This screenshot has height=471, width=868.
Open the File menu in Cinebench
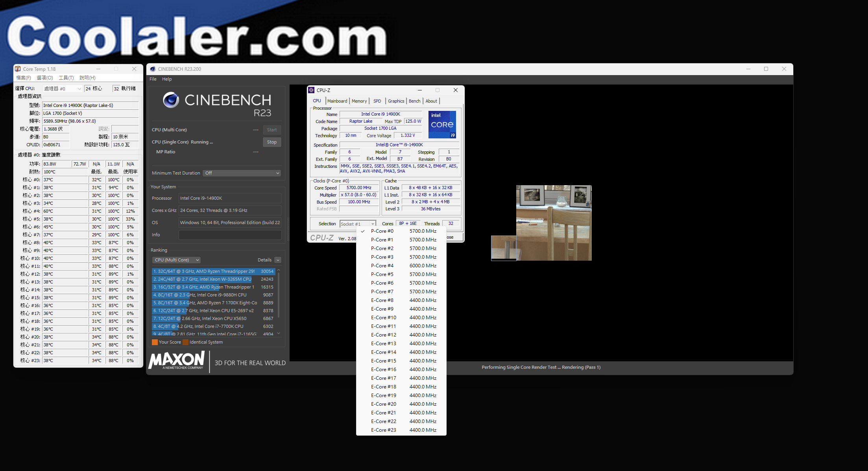(153, 79)
